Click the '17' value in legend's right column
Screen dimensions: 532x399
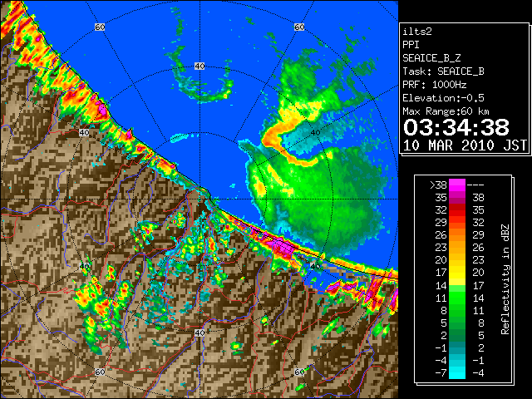click(x=478, y=285)
